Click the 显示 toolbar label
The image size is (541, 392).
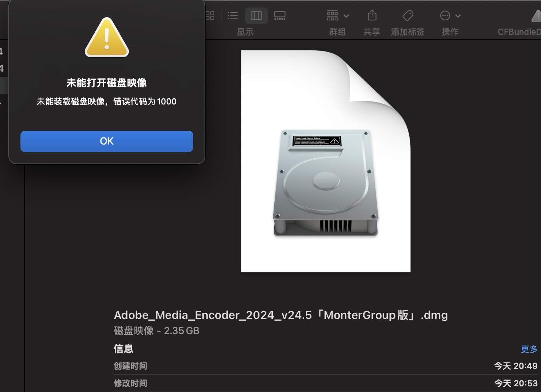[245, 32]
